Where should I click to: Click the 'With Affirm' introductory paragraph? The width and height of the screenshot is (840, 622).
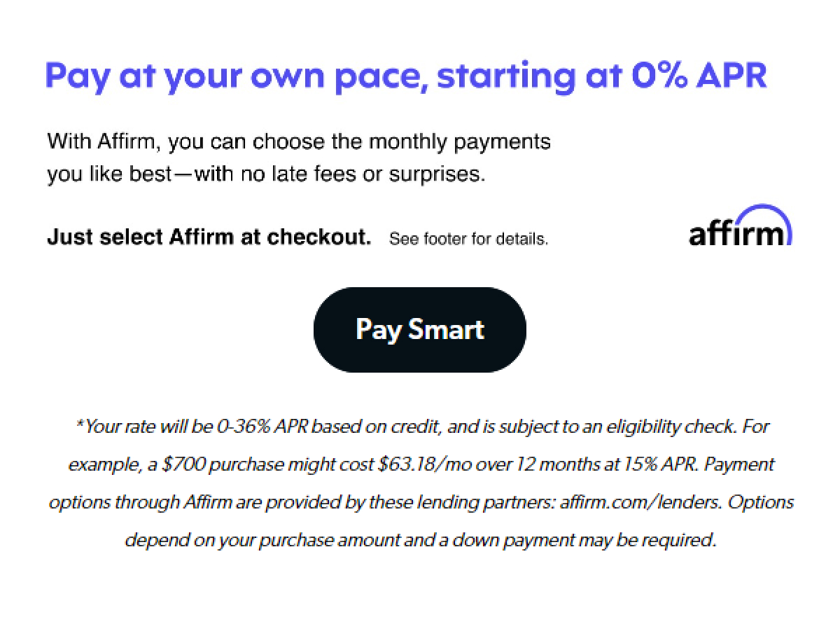299,141
